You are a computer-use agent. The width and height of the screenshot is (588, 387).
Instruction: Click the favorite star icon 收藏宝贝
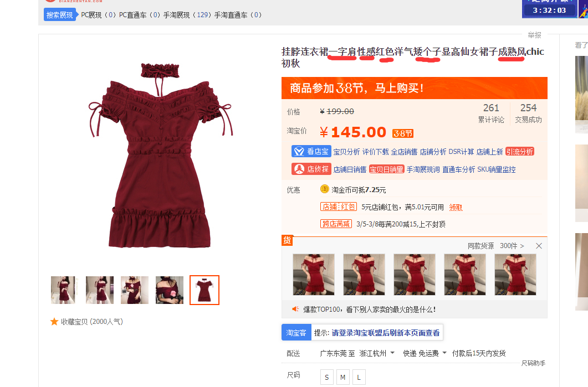point(54,322)
